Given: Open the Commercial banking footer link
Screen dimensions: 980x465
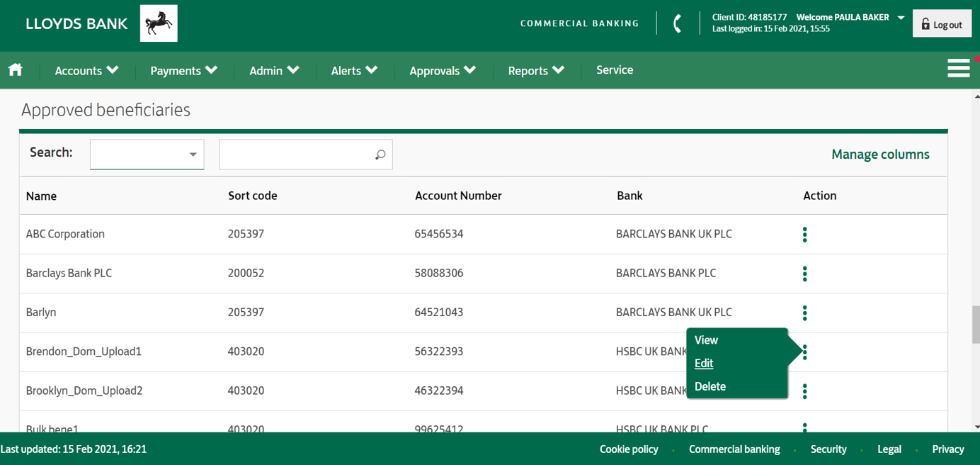Looking at the screenshot, I should coord(734,449).
